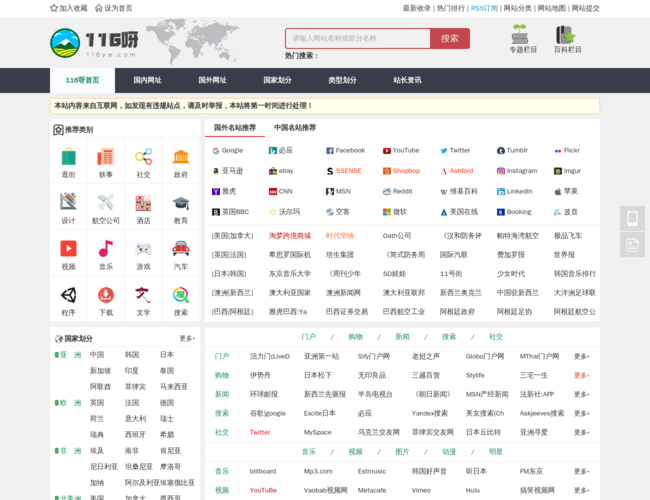
Task: Click the document floating side icon
Action: [632, 245]
